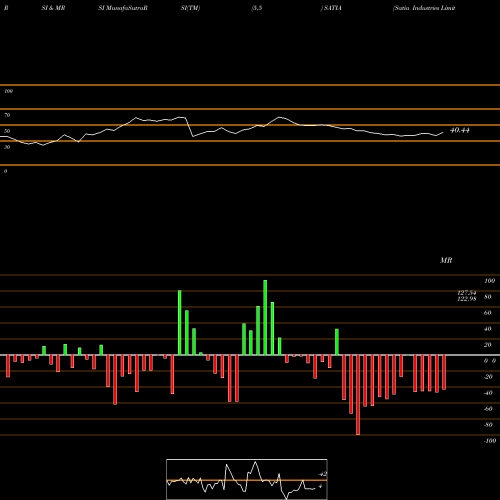Click the '(5,5' parameter text
The height and width of the screenshot is (500, 500).
(257, 8)
